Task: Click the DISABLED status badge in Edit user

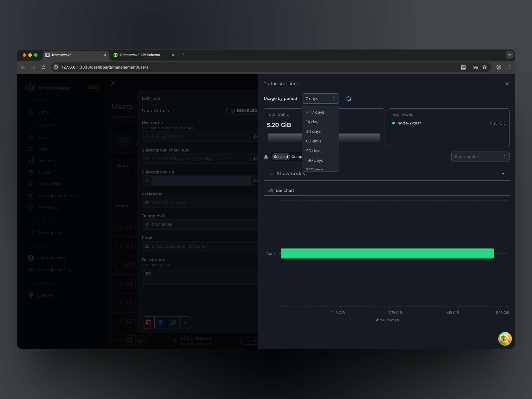Action: click(x=243, y=111)
